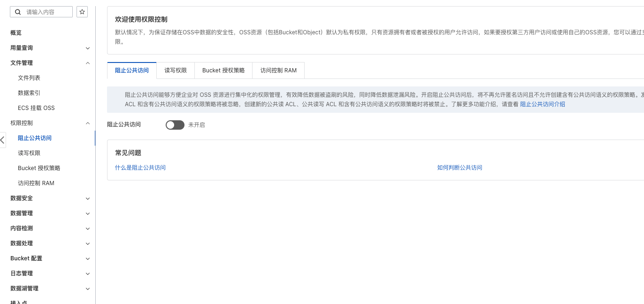Collapse the 权限控制 menu chevron
644x304 pixels.
click(88, 123)
